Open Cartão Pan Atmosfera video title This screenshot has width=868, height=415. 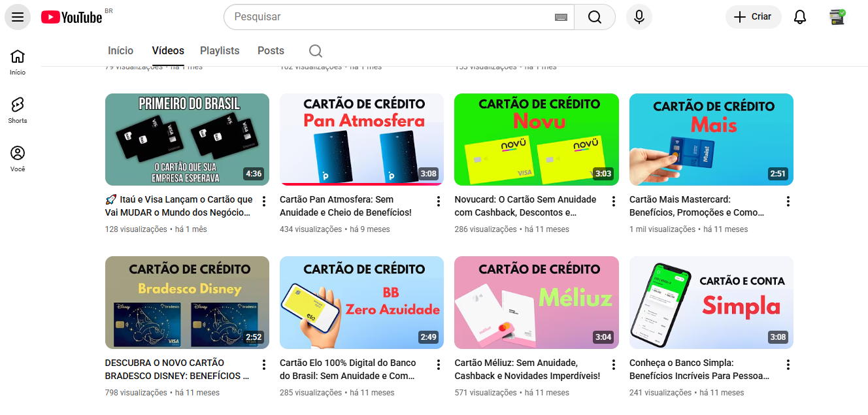pyautogui.click(x=346, y=206)
